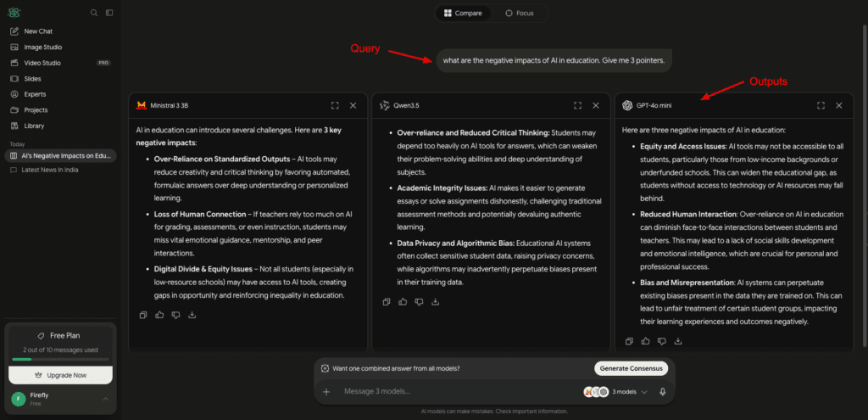
Task: Copy the Qwen3.5 response
Action: pos(387,302)
